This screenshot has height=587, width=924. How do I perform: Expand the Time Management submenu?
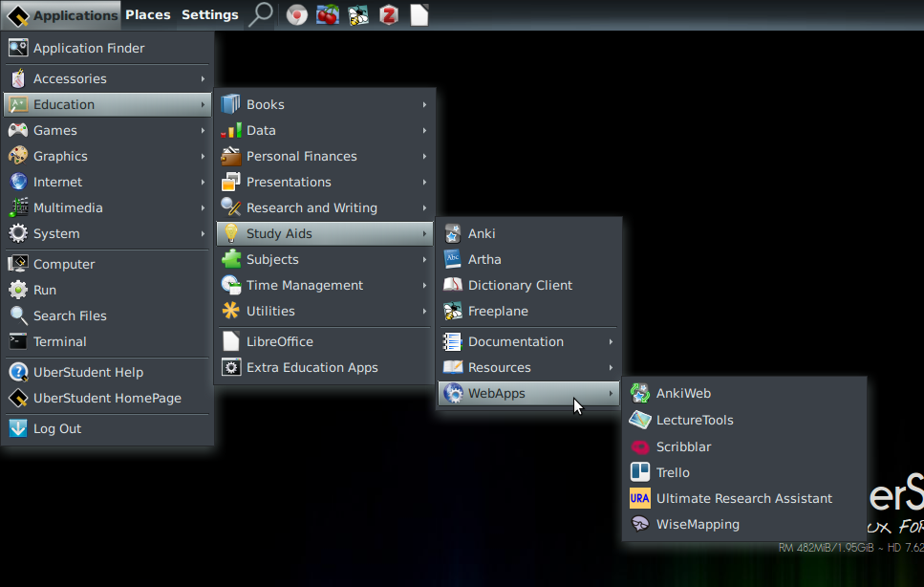click(305, 285)
